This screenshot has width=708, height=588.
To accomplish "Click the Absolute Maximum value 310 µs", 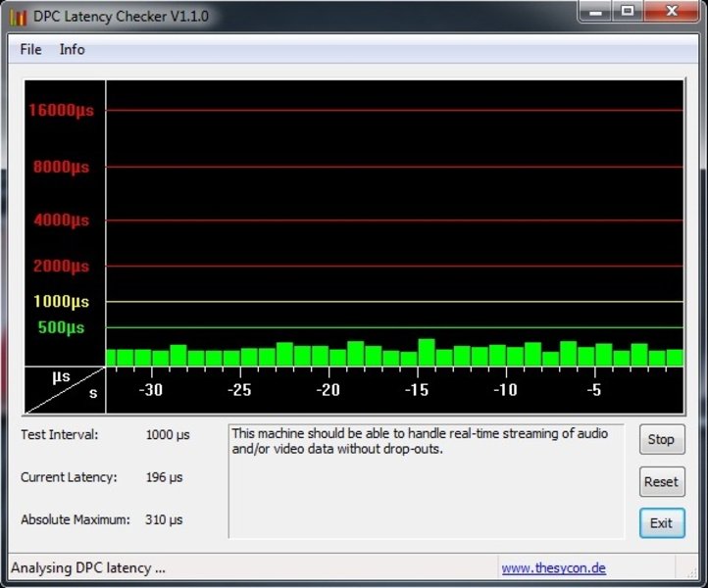I will 164,519.
